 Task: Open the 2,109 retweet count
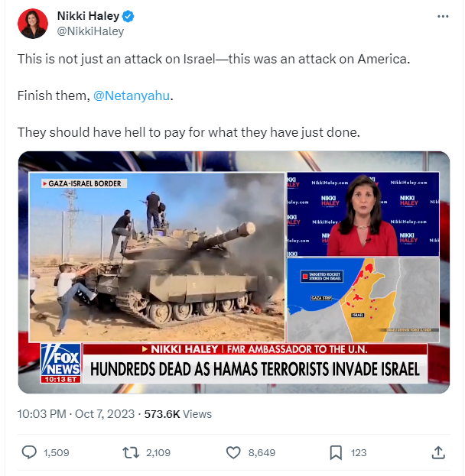pos(158,452)
